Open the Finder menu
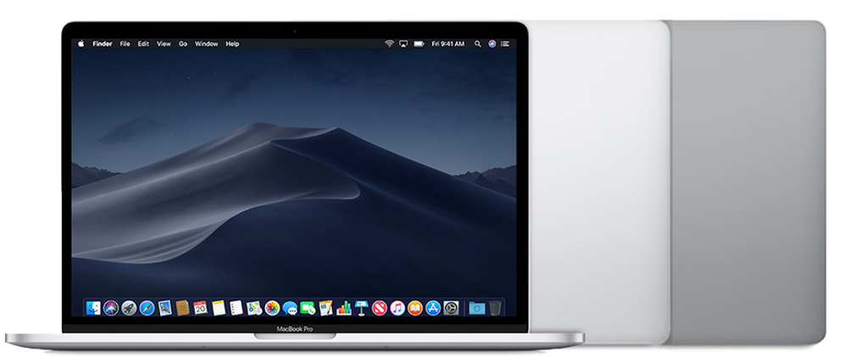Image resolution: width=868 pixels, height=356 pixels. coord(103,44)
